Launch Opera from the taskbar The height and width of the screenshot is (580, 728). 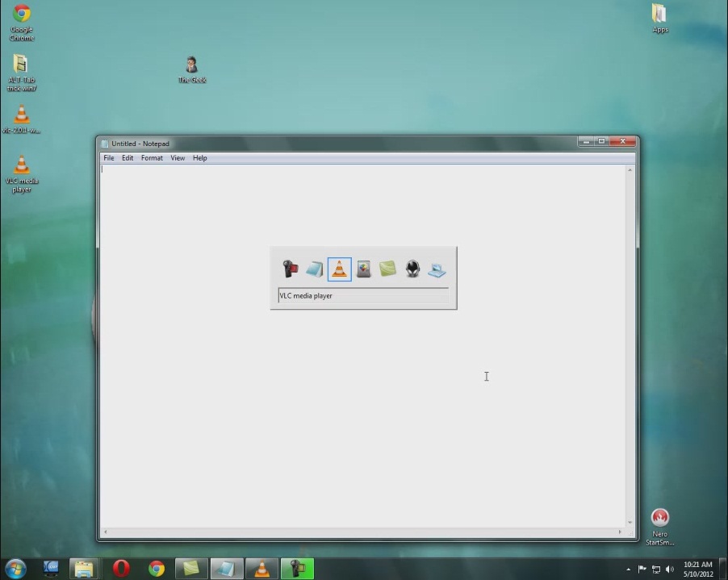tap(120, 569)
